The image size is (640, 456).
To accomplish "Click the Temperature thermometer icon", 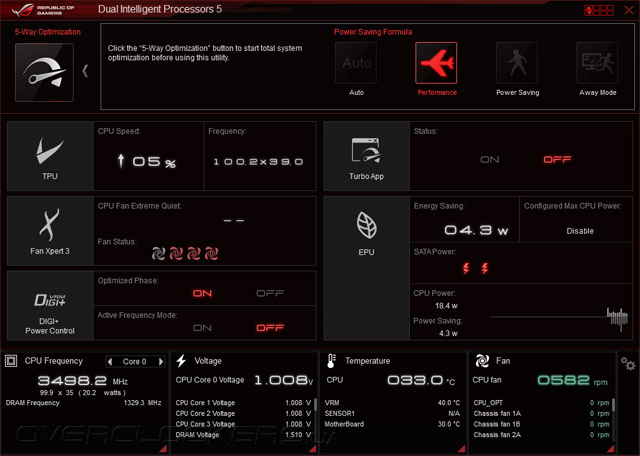I will (x=331, y=361).
